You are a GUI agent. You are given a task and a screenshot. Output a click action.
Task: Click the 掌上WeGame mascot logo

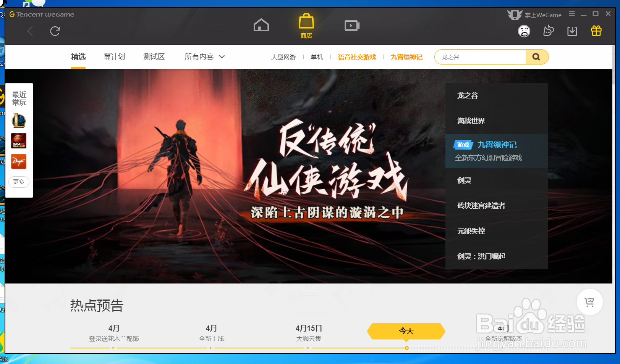(515, 14)
